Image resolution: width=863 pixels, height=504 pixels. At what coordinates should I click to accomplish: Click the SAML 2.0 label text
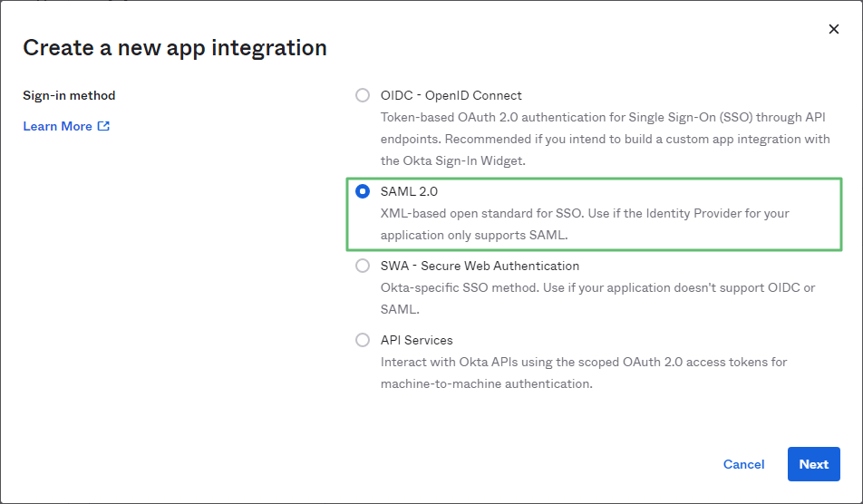409,191
